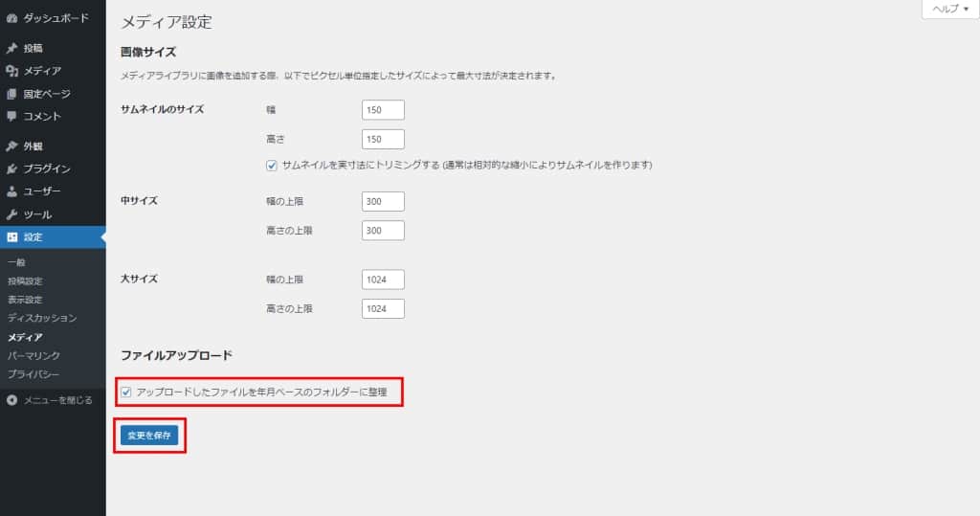
Task: Click the 変更を保存 button
Action: click(x=149, y=436)
